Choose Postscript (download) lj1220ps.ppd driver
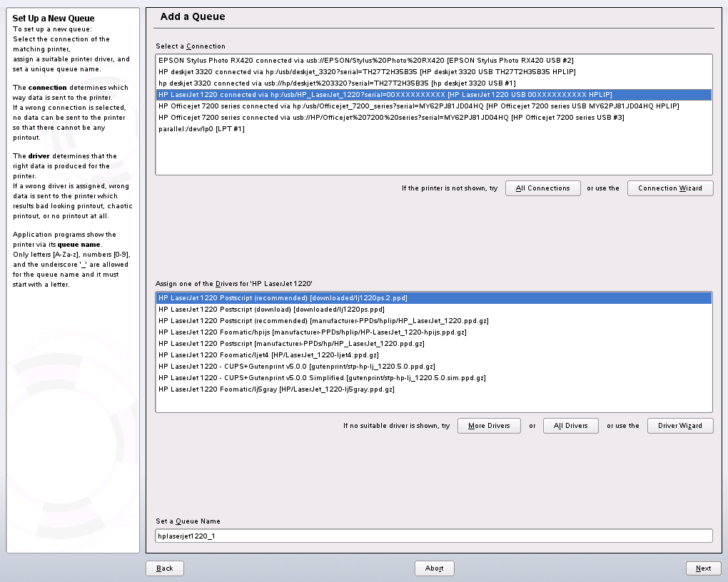This screenshot has width=728, height=582. [x=271, y=310]
